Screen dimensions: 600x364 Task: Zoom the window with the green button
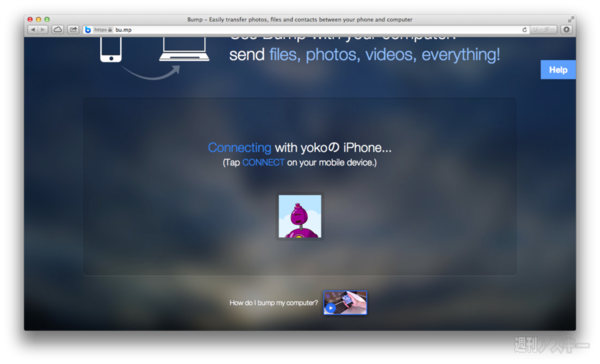click(x=47, y=19)
